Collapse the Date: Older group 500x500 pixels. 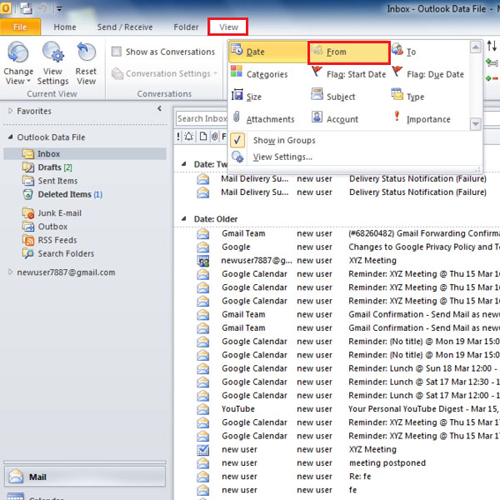click(x=184, y=219)
